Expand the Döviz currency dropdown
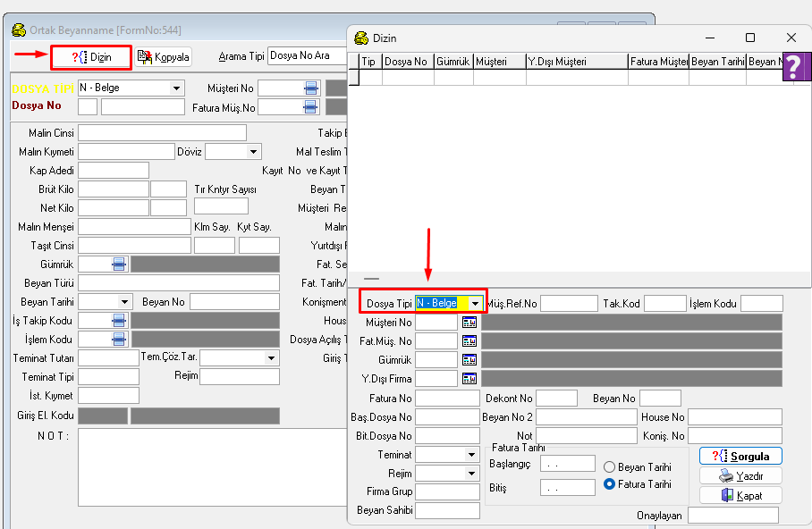The width and height of the screenshot is (812, 529). point(254,152)
